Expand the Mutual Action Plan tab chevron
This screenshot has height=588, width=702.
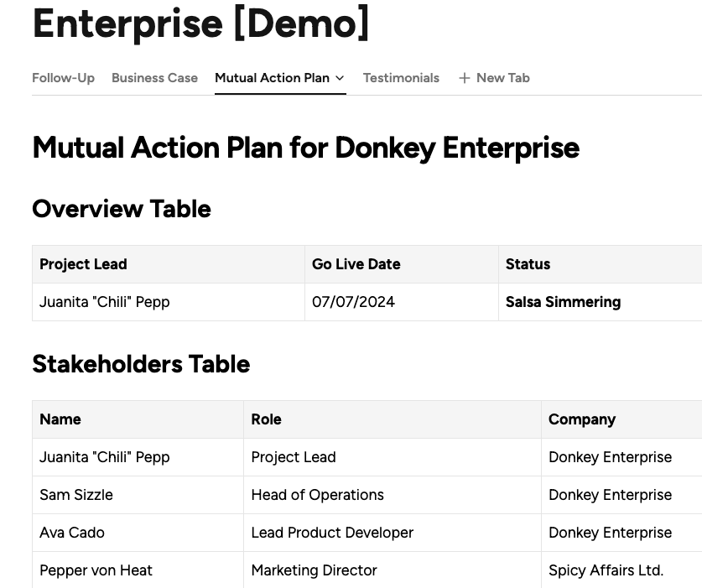point(340,78)
